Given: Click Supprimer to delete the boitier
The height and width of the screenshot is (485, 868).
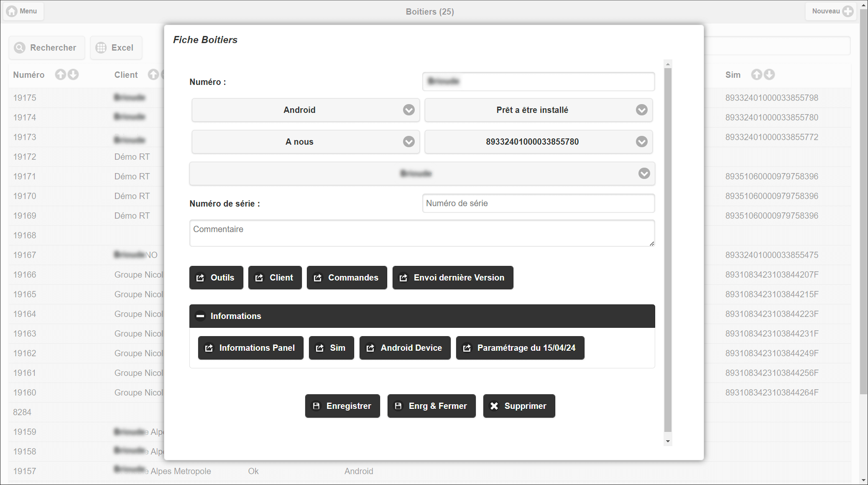Looking at the screenshot, I should click(519, 406).
